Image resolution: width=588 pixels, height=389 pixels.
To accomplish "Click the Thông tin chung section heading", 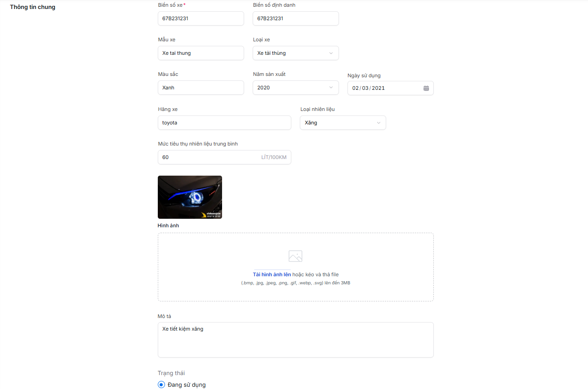I will click(33, 7).
